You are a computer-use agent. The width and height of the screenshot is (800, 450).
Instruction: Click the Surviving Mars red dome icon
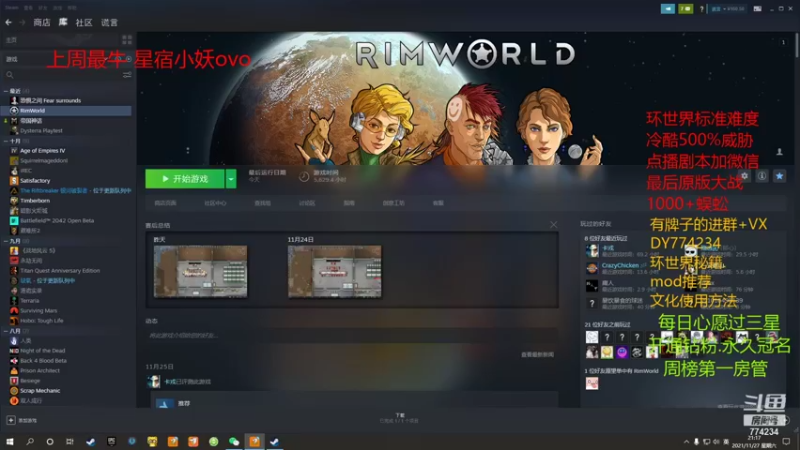click(14, 311)
